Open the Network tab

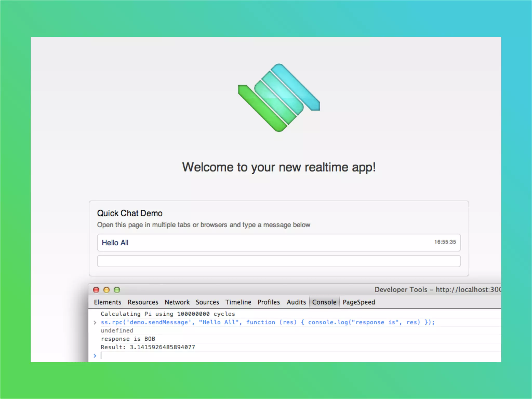[x=177, y=302]
